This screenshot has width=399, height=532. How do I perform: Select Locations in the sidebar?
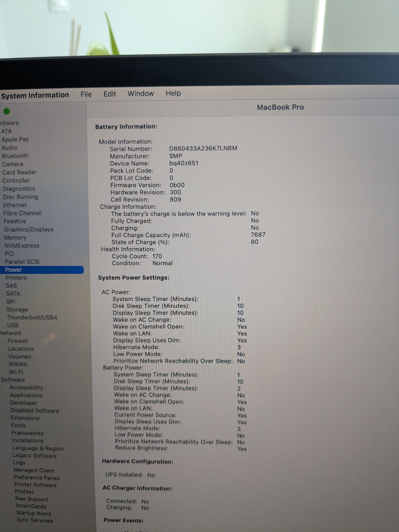21,349
